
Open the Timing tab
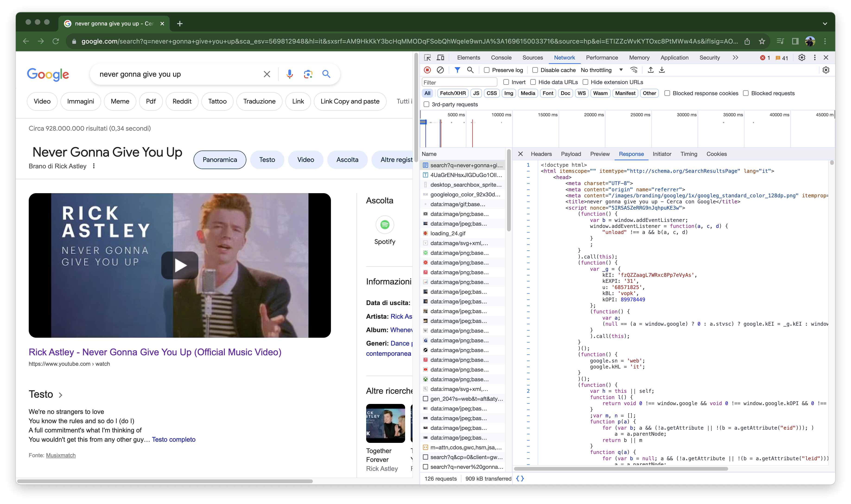click(x=689, y=154)
